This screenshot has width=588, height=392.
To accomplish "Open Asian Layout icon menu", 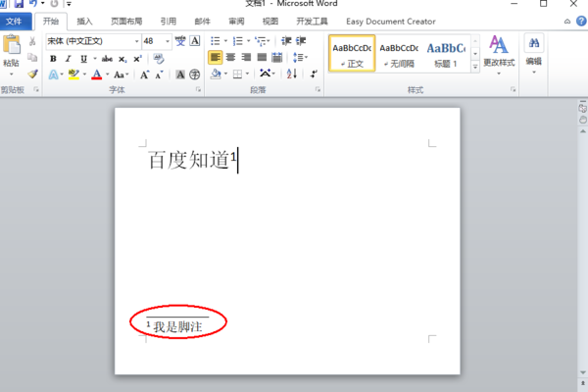I will [x=267, y=73].
